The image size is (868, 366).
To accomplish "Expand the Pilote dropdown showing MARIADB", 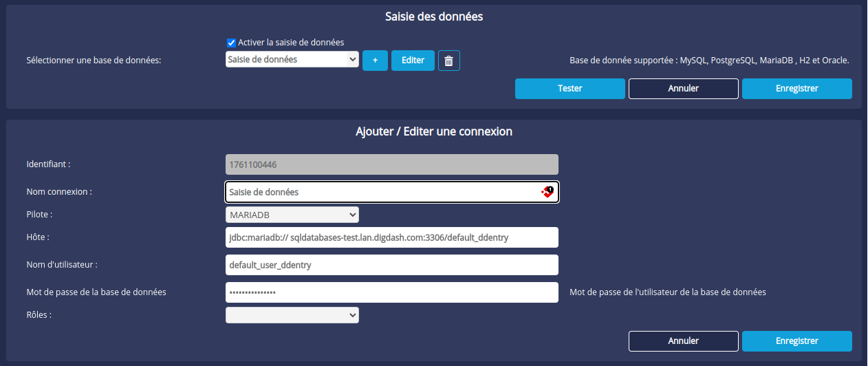I will coord(292,215).
